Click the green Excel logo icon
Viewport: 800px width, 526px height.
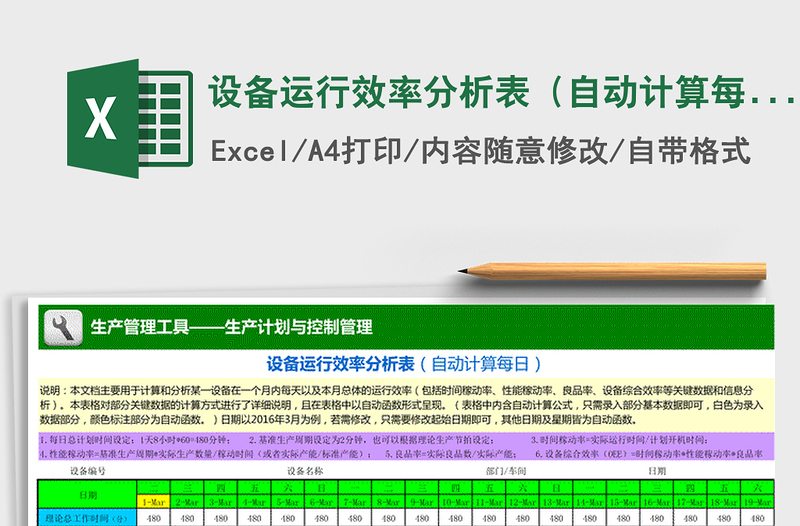pos(130,118)
